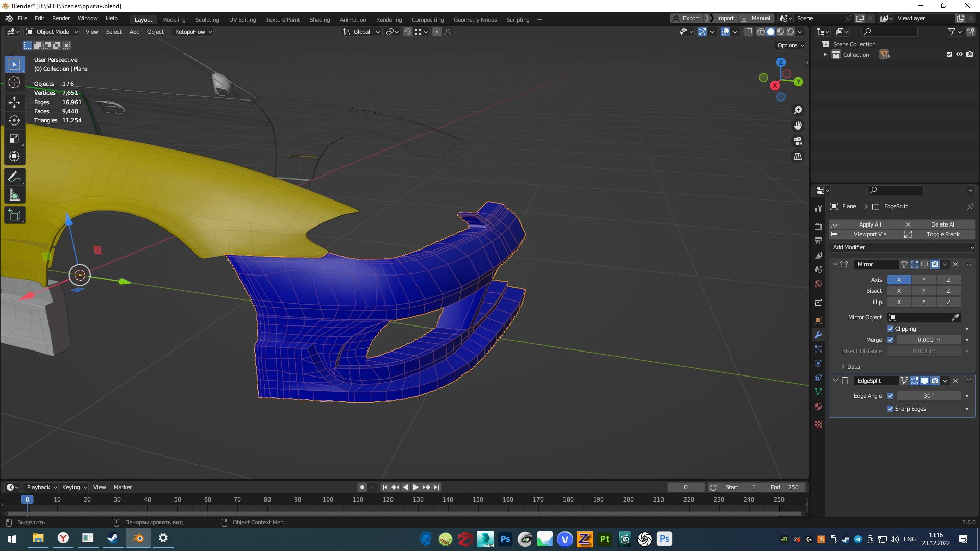
Task: Open the Render menu
Action: coord(61,18)
